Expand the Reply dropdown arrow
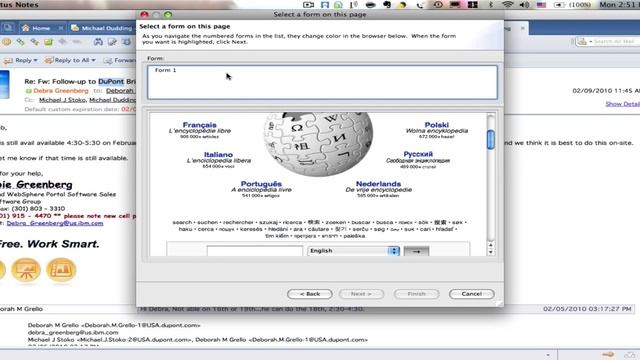This screenshot has height=360, width=640. coord(36,60)
